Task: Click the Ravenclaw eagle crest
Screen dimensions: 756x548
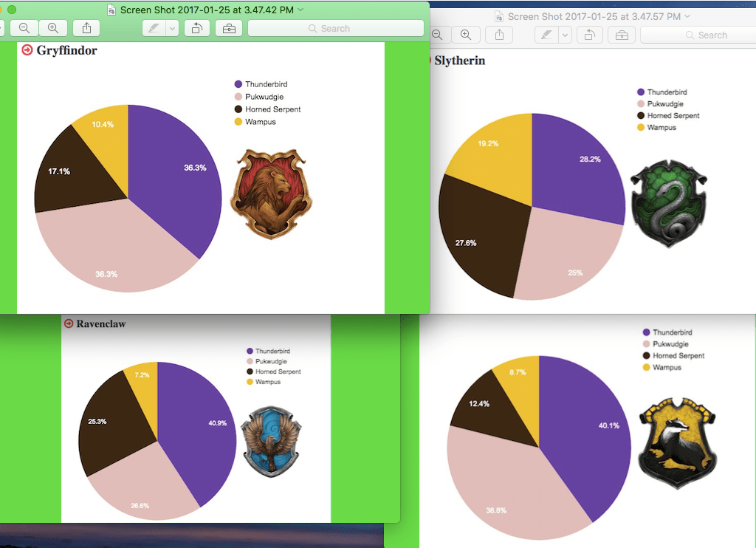Action: click(272, 442)
